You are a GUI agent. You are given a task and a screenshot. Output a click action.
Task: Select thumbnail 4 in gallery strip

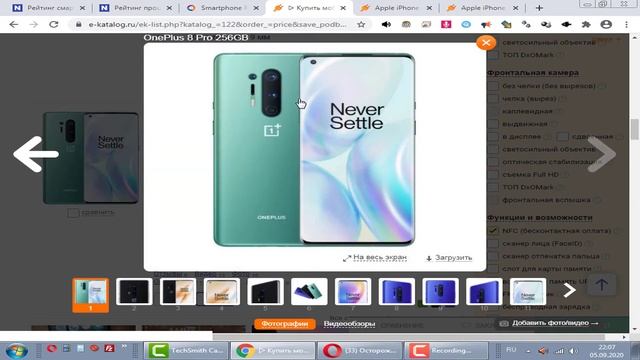tap(222, 291)
